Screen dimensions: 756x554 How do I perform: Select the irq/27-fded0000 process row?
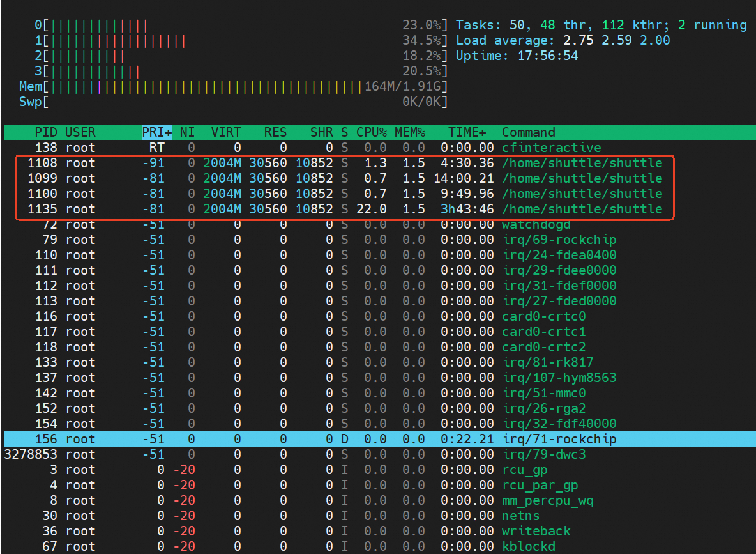point(379,301)
